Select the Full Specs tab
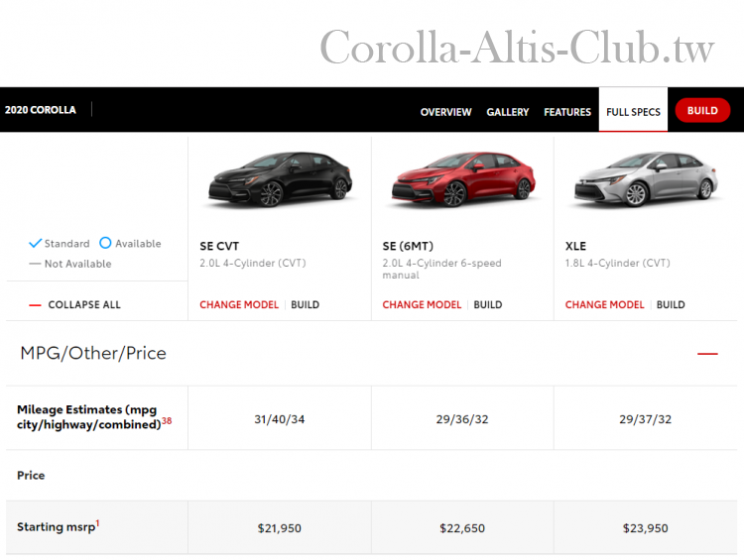744x560 pixels. pos(633,112)
